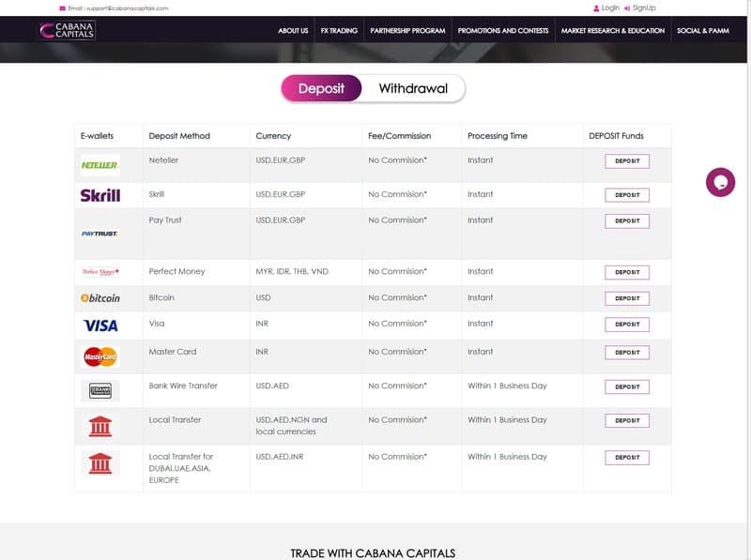This screenshot has width=751, height=560.
Task: Click the 'Neteller' method name
Action: tap(163, 160)
